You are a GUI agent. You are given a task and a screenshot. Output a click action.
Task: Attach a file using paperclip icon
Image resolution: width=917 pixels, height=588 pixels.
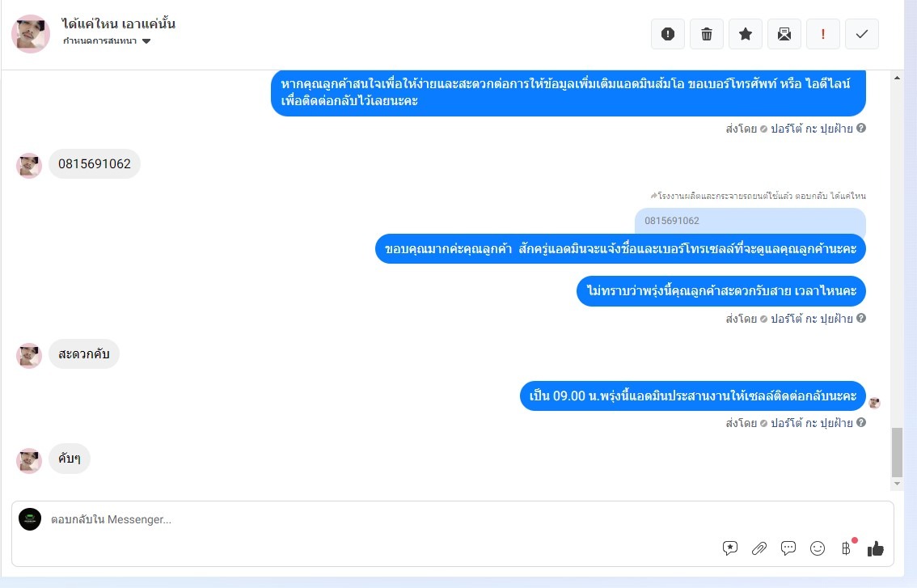(x=759, y=548)
